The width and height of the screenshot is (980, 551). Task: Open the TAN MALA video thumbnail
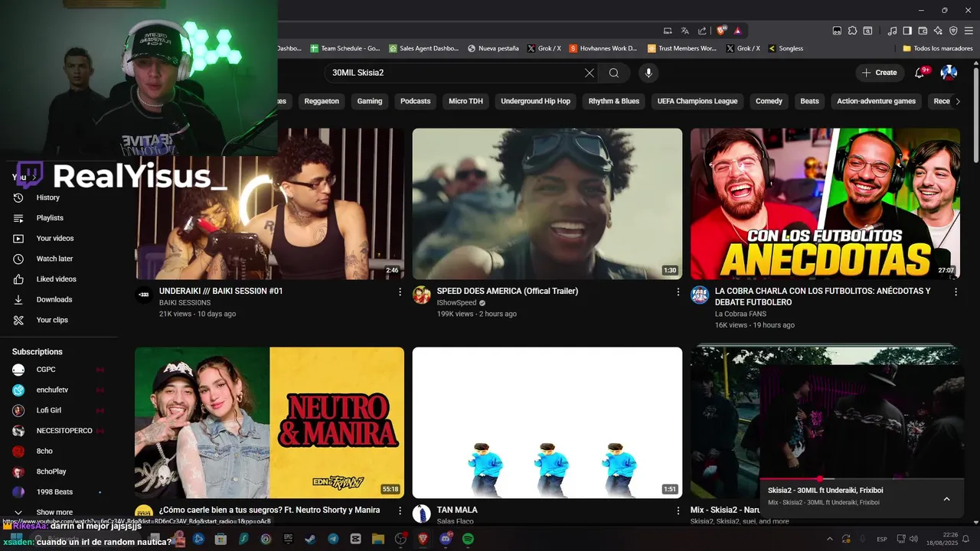[x=547, y=422]
